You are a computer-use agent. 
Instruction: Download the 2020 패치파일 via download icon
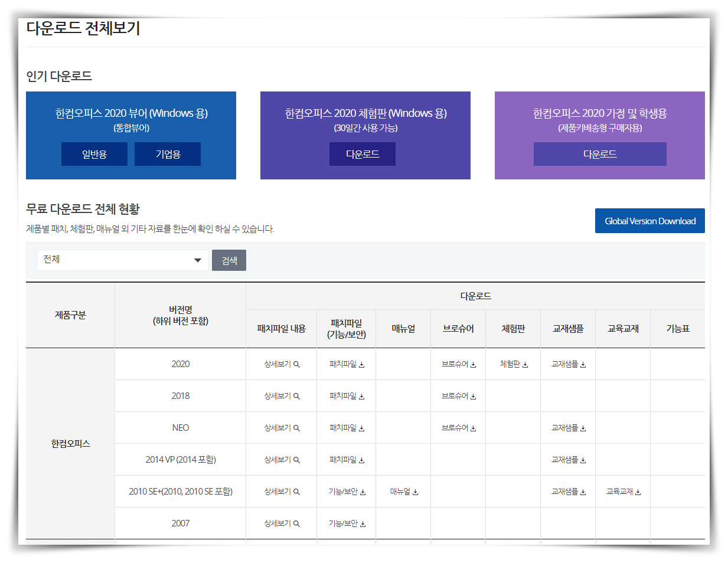coord(345,364)
